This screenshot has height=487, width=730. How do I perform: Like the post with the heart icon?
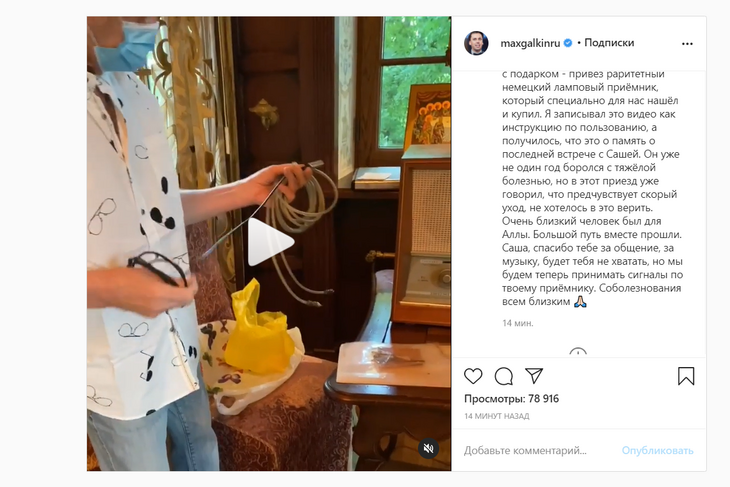coord(473,376)
